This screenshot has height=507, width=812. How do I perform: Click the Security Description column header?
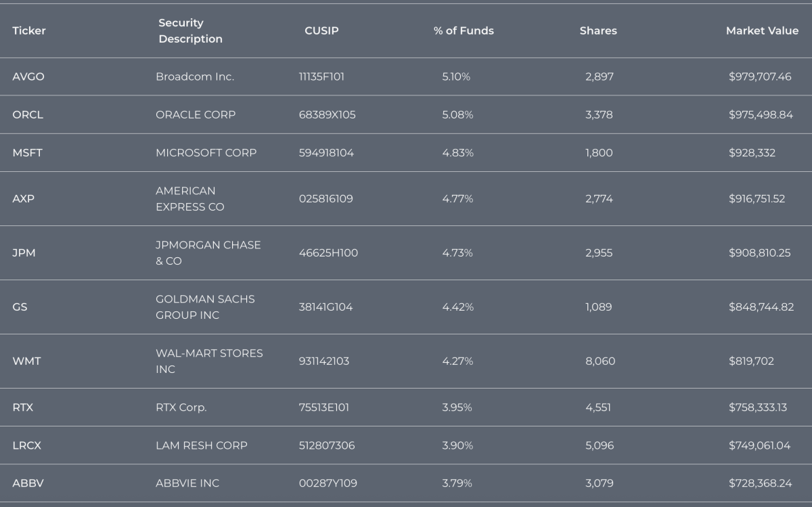tap(190, 31)
